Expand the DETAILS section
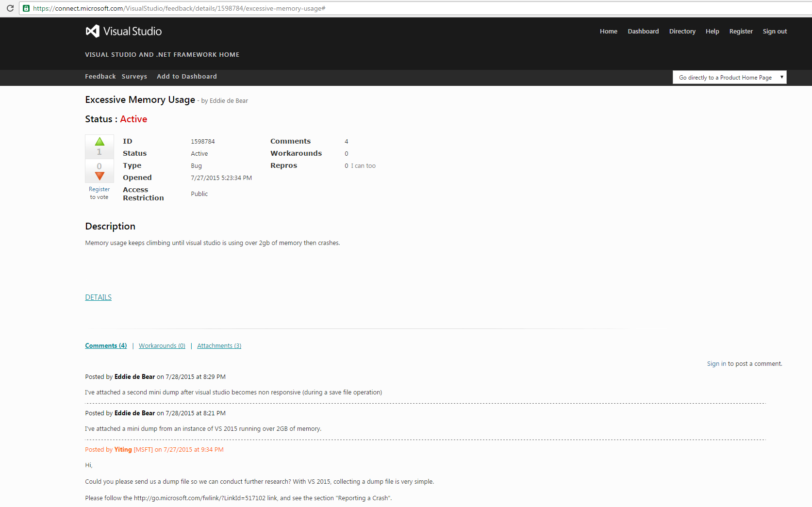 click(99, 297)
